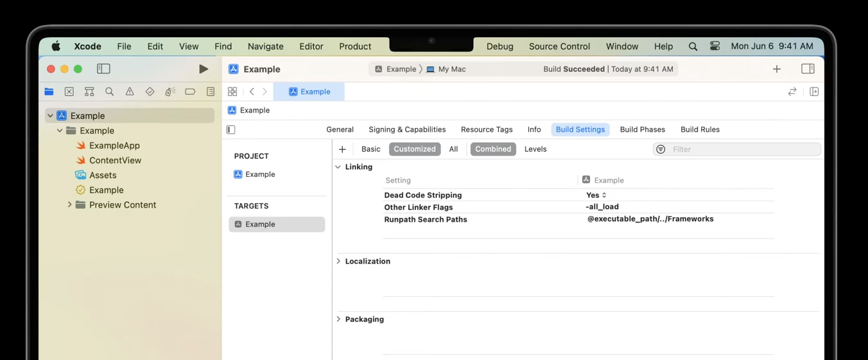Open the Debug navigator
Image resolution: width=868 pixels, height=360 pixels.
170,91
